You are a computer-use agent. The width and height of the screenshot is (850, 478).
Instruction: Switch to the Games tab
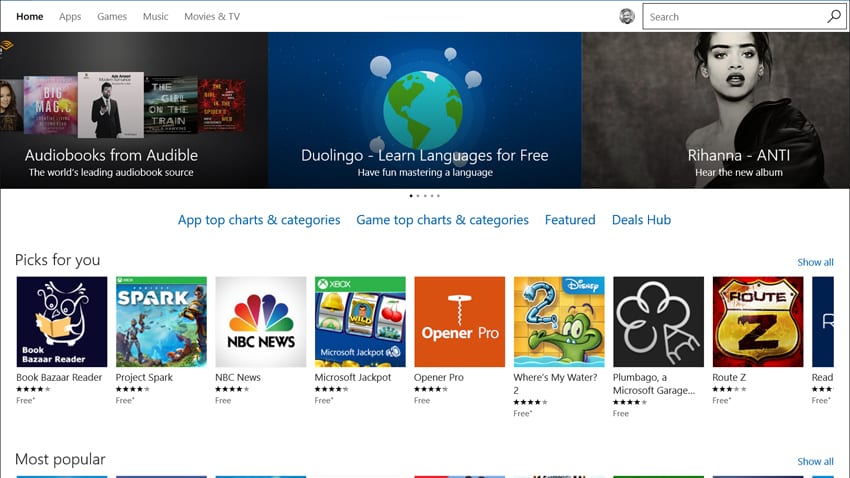point(112,16)
